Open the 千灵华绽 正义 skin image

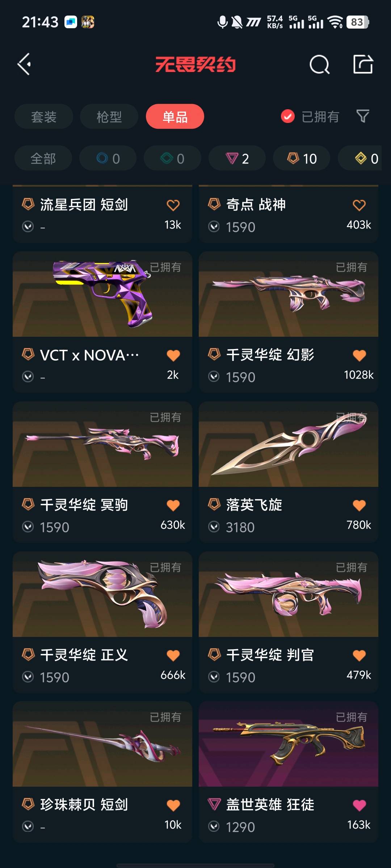102,594
